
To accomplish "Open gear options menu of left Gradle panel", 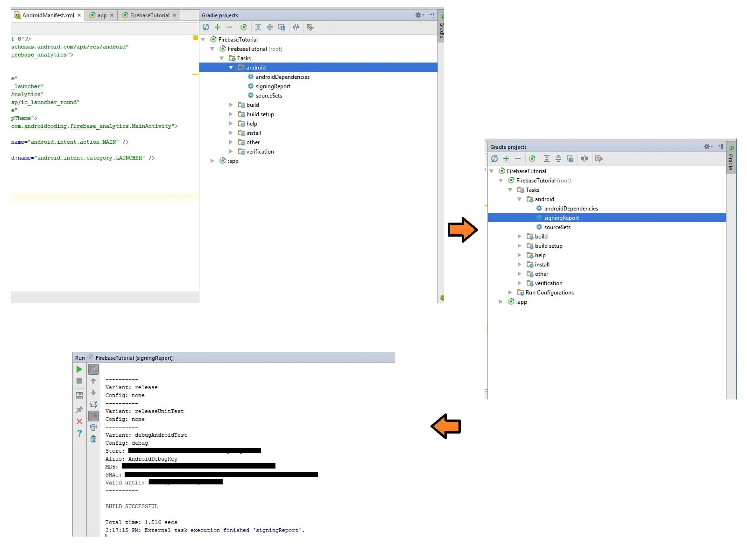I will [x=419, y=15].
